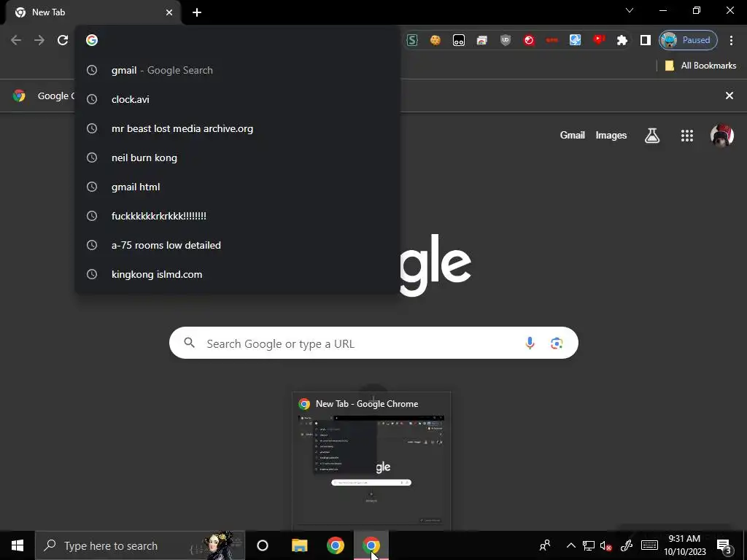Search by image with Google Lens icon
The image size is (747, 560).
tap(557, 343)
